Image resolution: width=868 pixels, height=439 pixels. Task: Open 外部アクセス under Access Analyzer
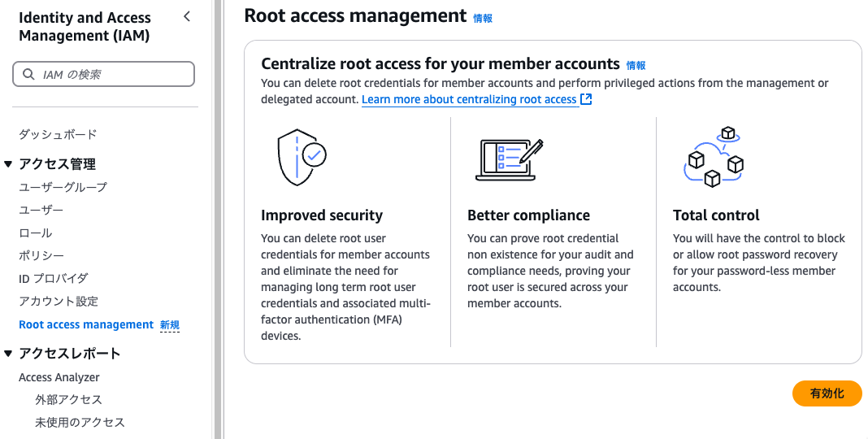click(68, 400)
